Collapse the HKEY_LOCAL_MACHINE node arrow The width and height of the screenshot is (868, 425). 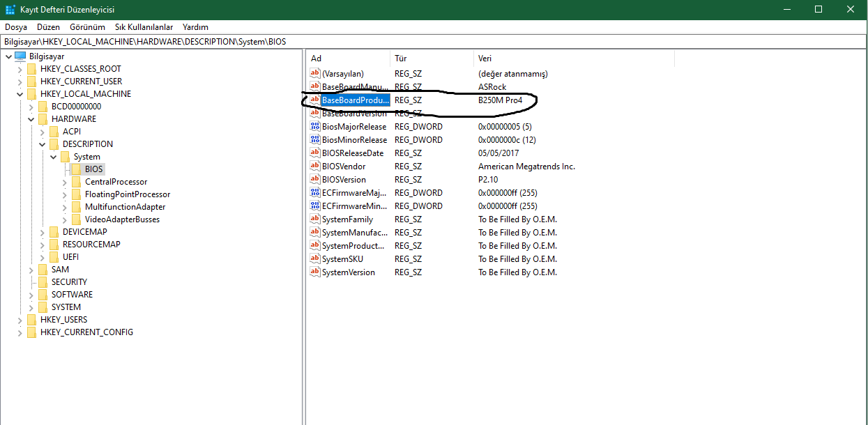[20, 94]
